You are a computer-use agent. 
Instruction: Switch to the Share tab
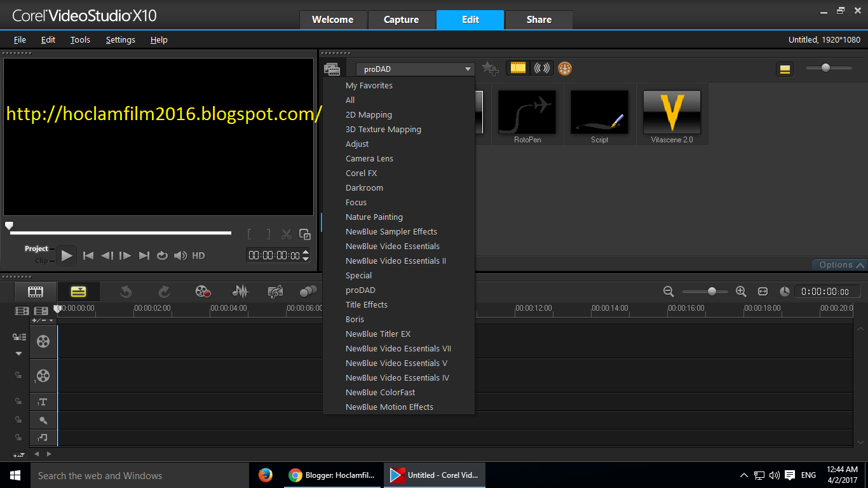(x=539, y=20)
